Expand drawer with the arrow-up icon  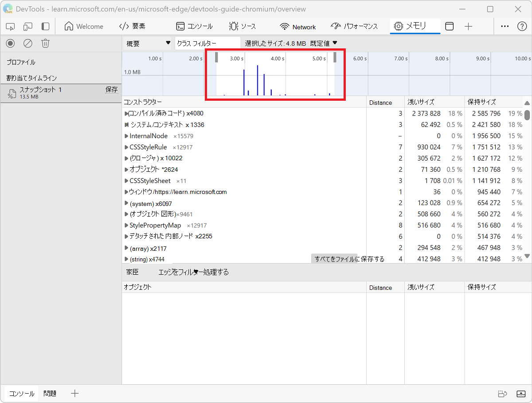(520, 394)
